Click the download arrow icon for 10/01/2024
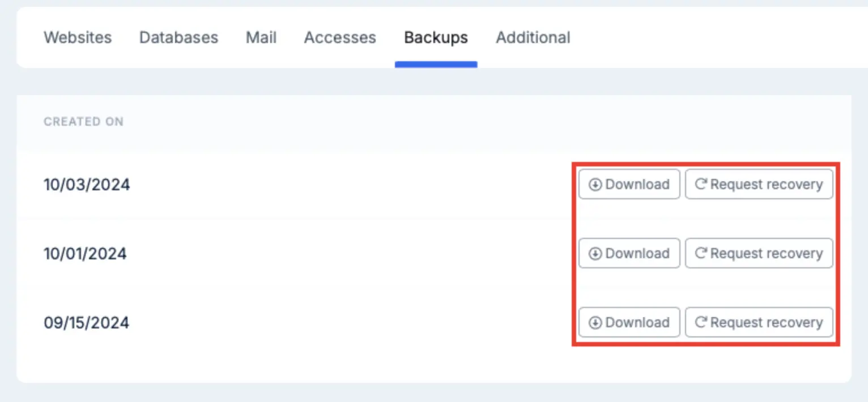The image size is (868, 402). click(595, 254)
